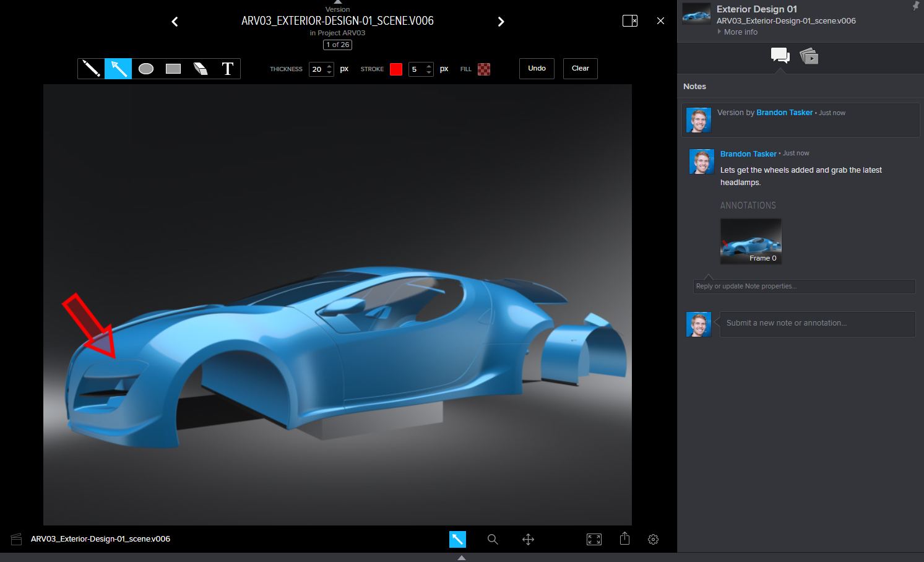Viewport: 924px width, 562px height.
Task: Pin the Exterior Design 01 panel
Action: point(915,6)
